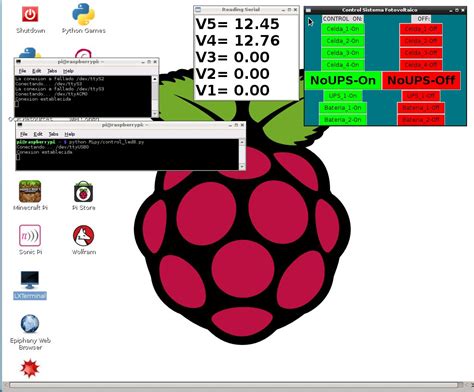Open Tabs menu in ttyACM0 terminal
The width and height of the screenshot is (474, 392).
point(52,71)
